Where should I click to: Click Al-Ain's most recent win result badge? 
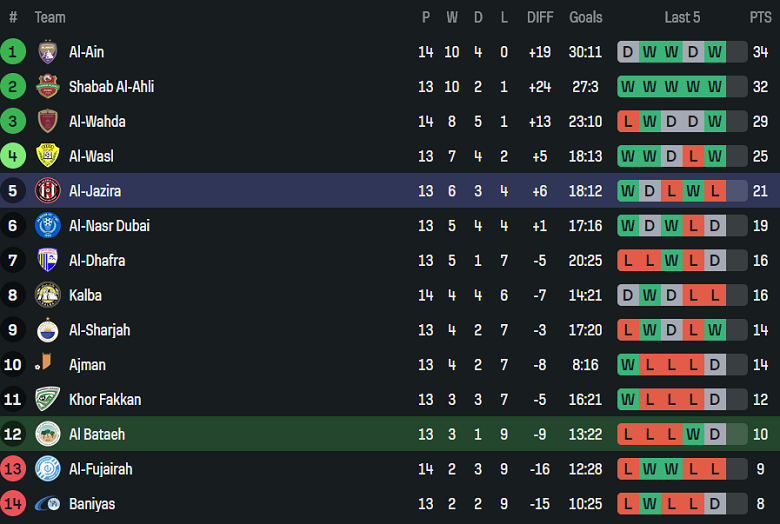pyautogui.click(x=714, y=52)
